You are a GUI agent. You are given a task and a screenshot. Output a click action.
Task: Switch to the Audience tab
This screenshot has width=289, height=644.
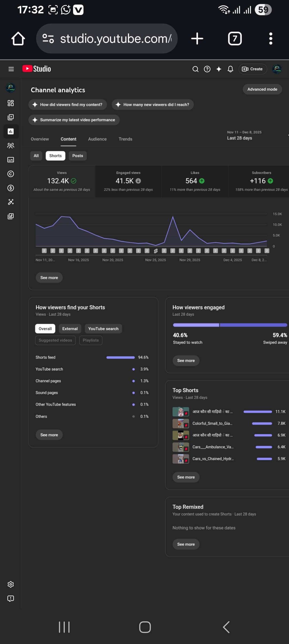(x=97, y=139)
